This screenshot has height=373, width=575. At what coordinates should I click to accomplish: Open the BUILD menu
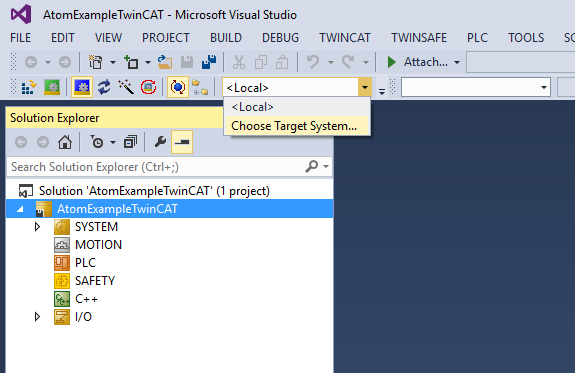(226, 38)
